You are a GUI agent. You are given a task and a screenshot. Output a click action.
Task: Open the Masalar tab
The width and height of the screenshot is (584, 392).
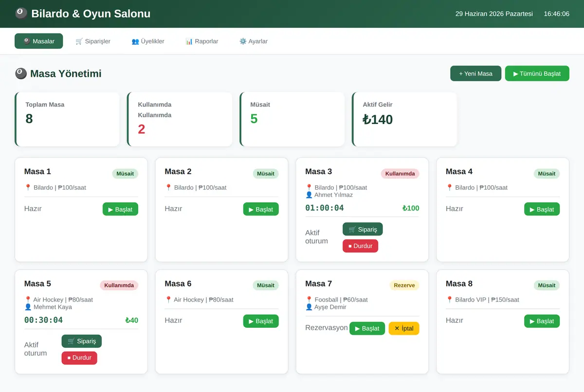(39, 41)
